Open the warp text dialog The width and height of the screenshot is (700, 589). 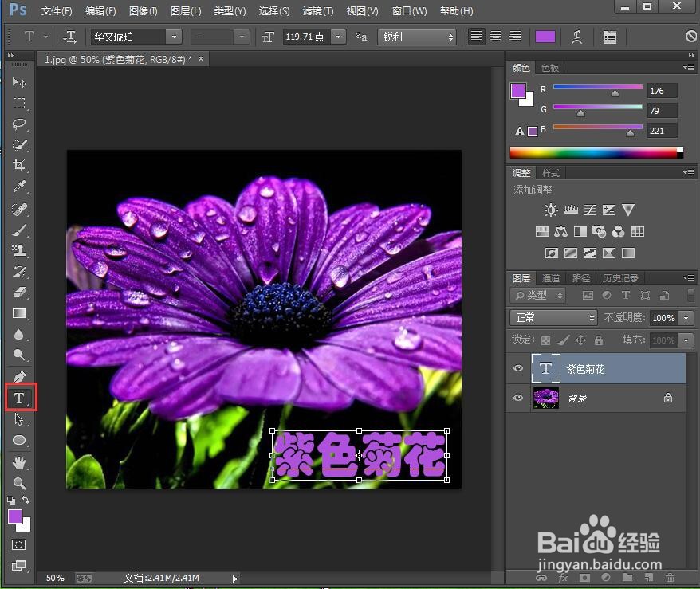tap(575, 36)
